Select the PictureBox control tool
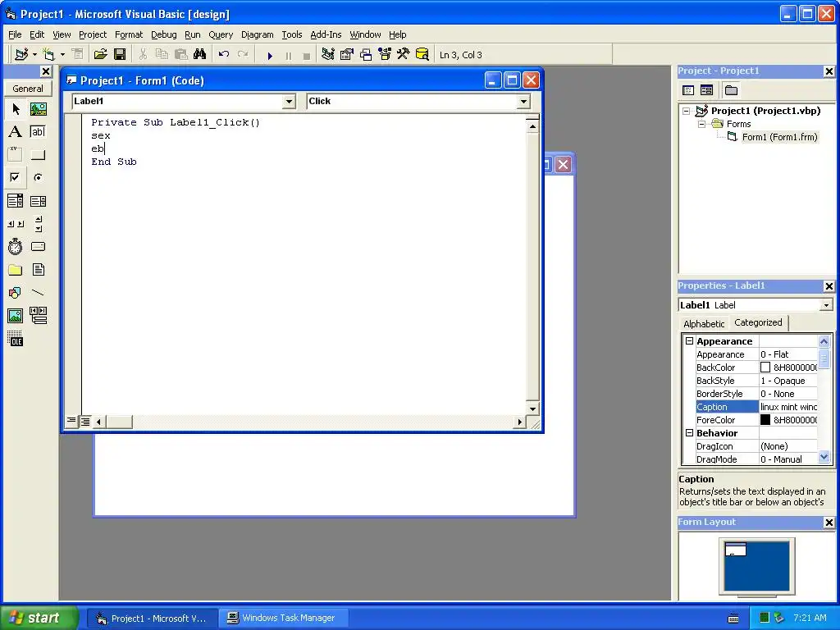 38,109
